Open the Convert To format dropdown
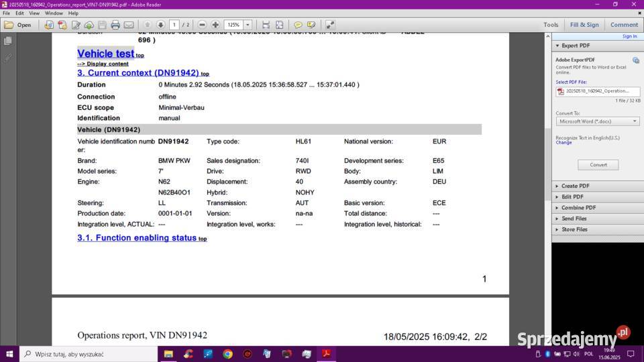Screen dimensions: 644x362 point(598,121)
